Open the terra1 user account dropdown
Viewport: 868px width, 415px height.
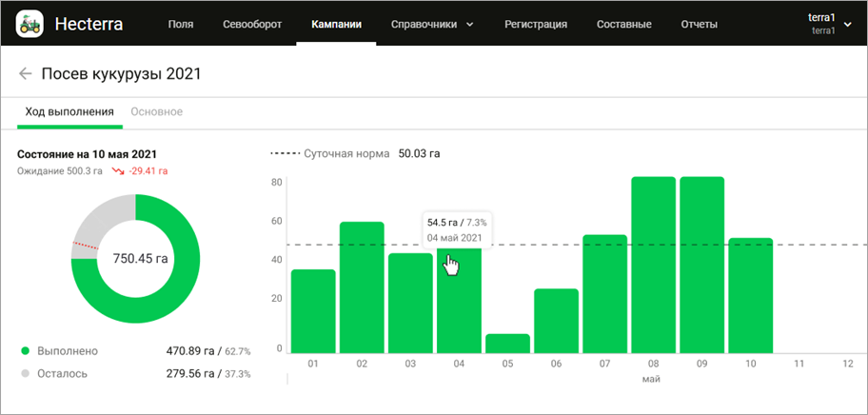[x=827, y=24]
